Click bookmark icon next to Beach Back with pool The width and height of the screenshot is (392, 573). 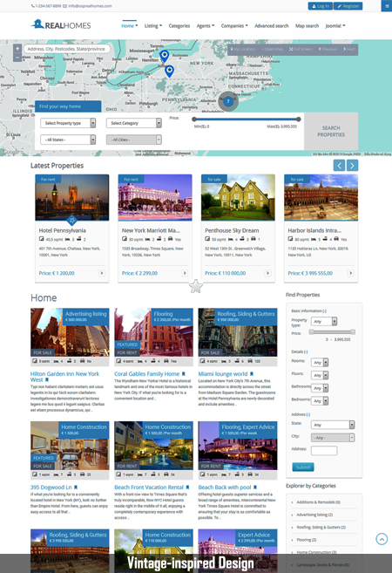pyautogui.click(x=255, y=488)
